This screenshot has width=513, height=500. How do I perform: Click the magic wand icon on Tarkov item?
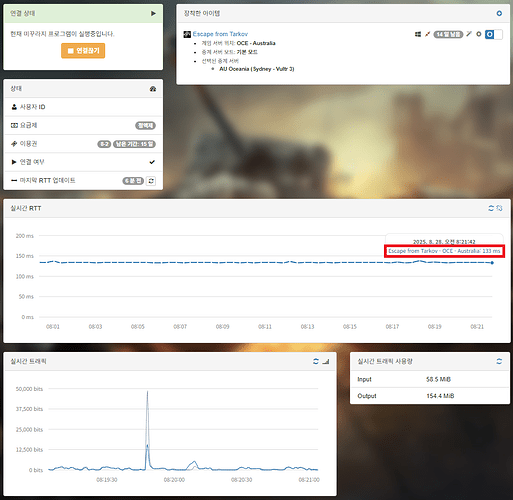click(469, 34)
